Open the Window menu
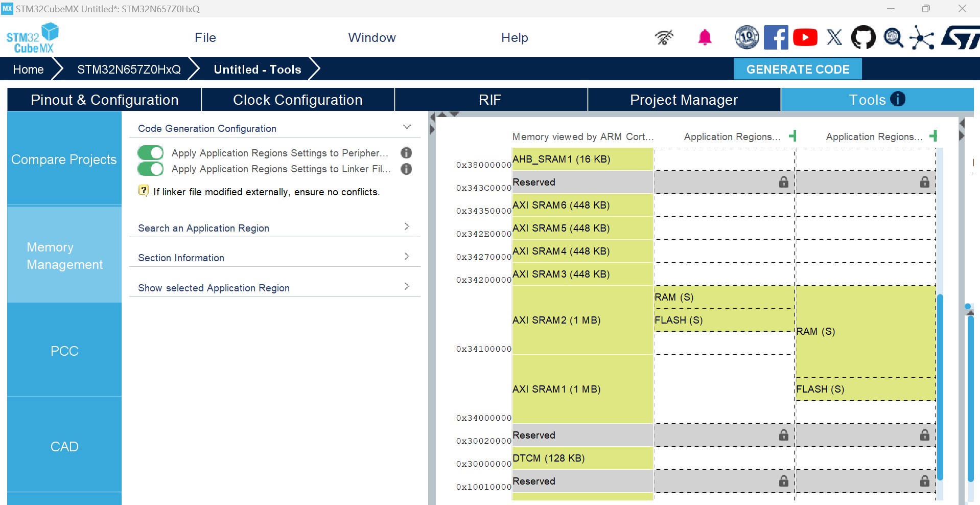The height and width of the screenshot is (505, 980). pos(372,37)
